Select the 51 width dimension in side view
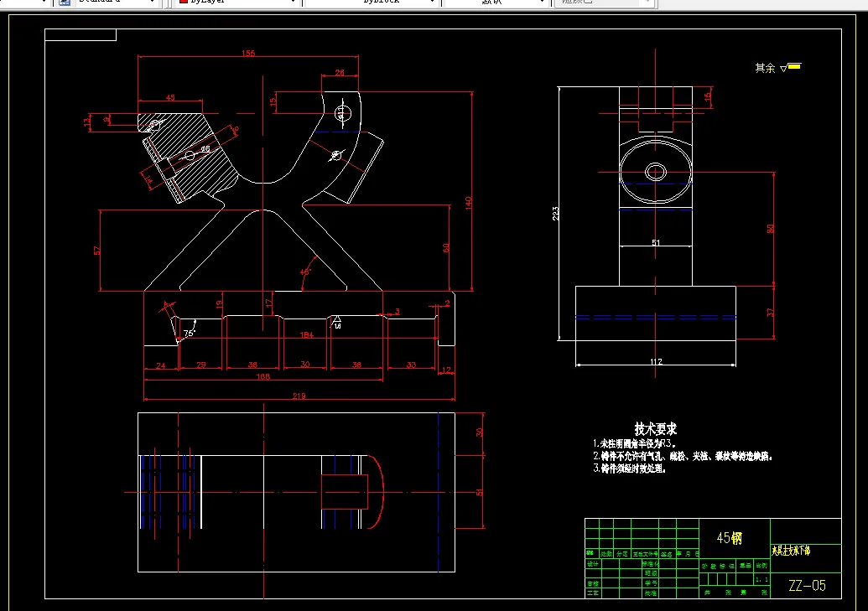The image size is (868, 611). 656,242
